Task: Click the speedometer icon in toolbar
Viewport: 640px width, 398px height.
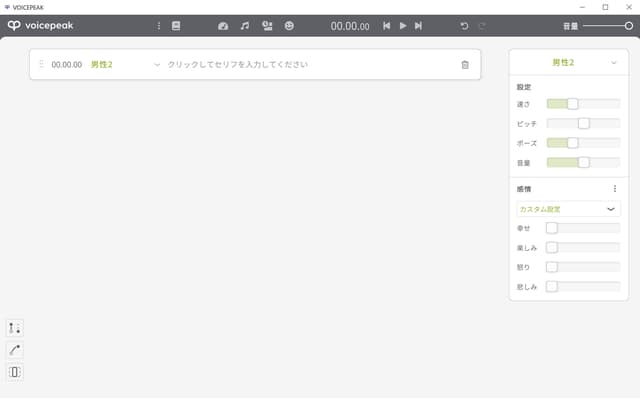Action: point(223,26)
